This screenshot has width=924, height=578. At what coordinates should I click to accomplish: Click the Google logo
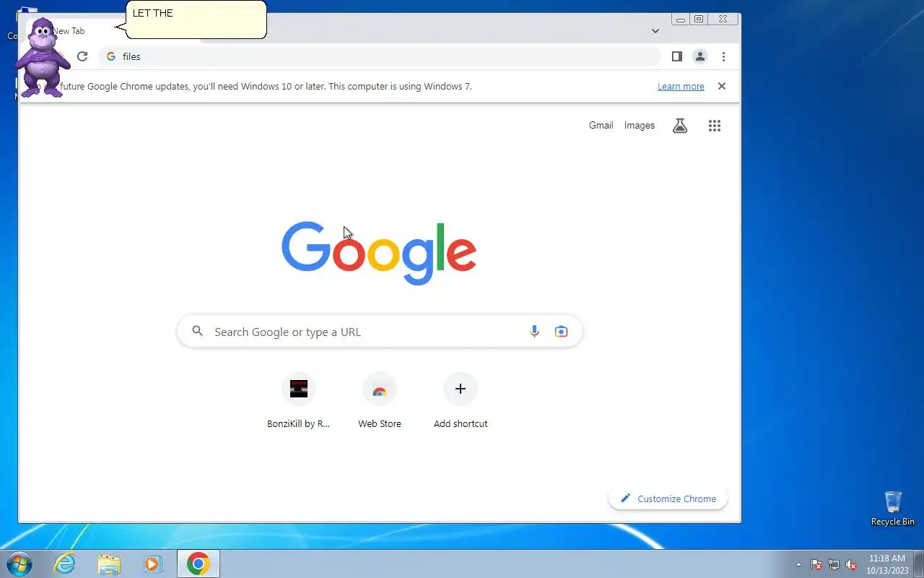pyautogui.click(x=379, y=252)
